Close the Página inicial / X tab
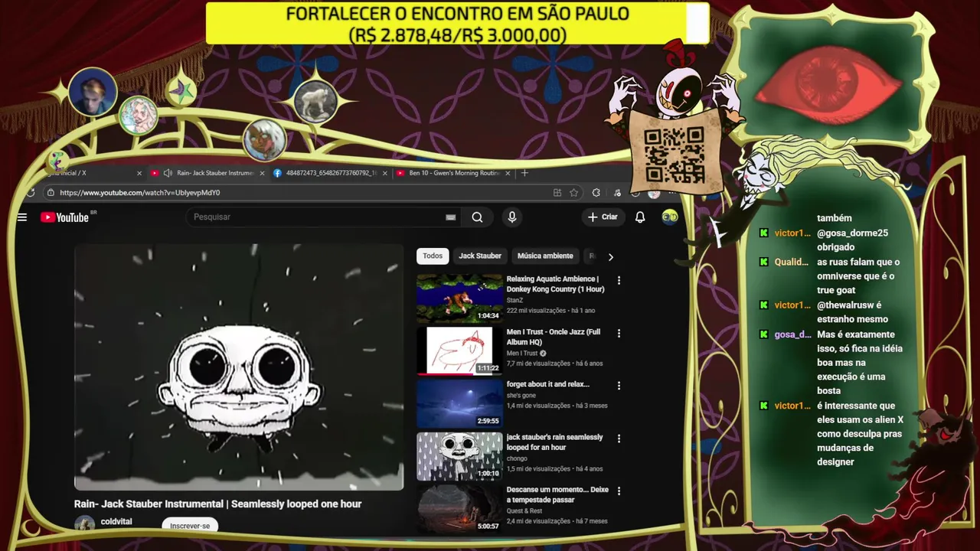The width and height of the screenshot is (980, 551). pyautogui.click(x=139, y=174)
